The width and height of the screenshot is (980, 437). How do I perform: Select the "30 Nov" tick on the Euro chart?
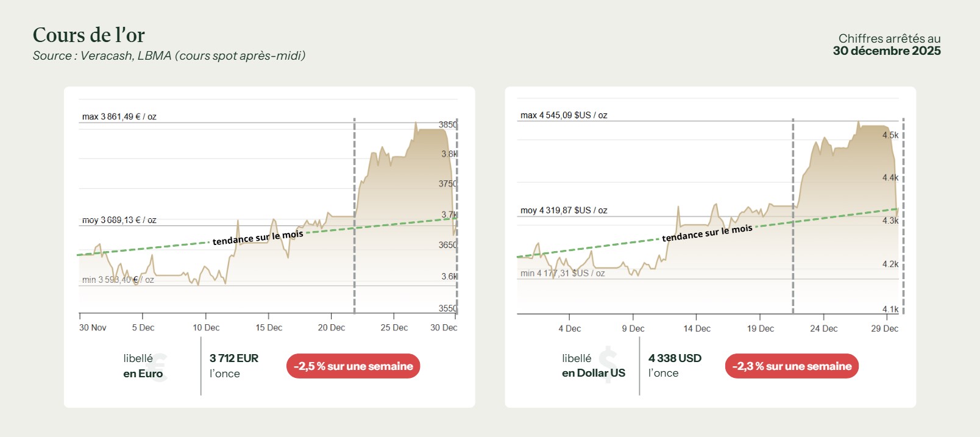click(x=93, y=328)
